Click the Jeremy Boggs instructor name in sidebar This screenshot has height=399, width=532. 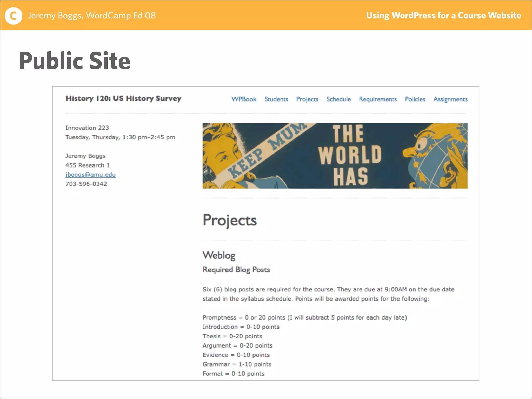(85, 156)
